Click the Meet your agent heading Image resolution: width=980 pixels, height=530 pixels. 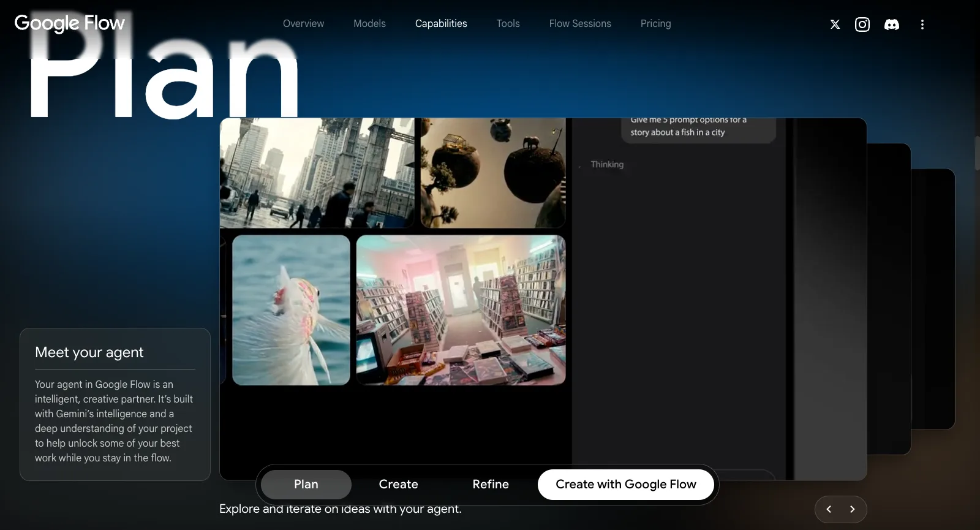pyautogui.click(x=89, y=352)
